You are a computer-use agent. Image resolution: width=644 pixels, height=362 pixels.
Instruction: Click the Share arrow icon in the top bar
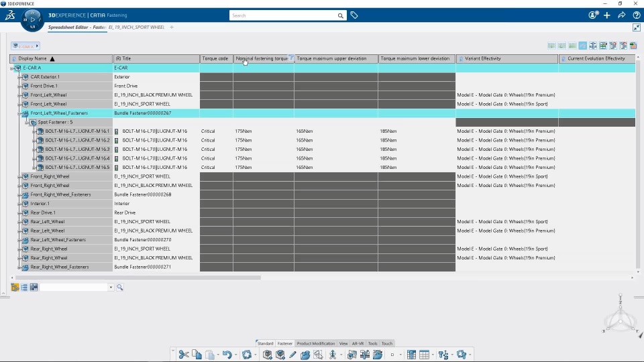622,15
